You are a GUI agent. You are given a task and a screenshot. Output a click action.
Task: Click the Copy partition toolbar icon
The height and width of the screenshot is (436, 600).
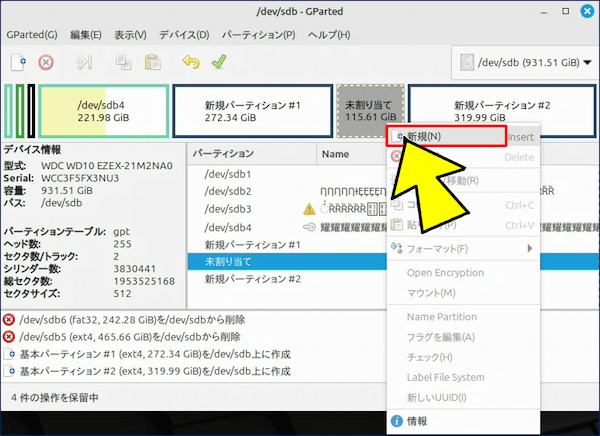(x=123, y=62)
